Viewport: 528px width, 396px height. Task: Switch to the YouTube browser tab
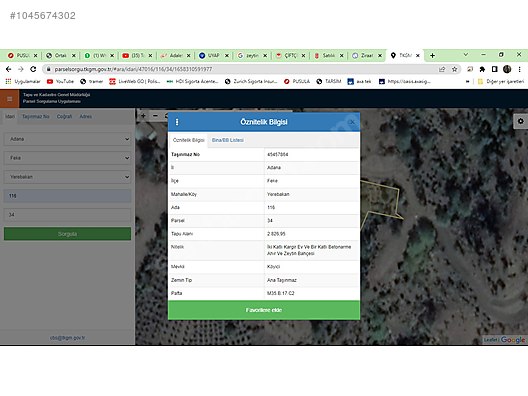coord(137,56)
